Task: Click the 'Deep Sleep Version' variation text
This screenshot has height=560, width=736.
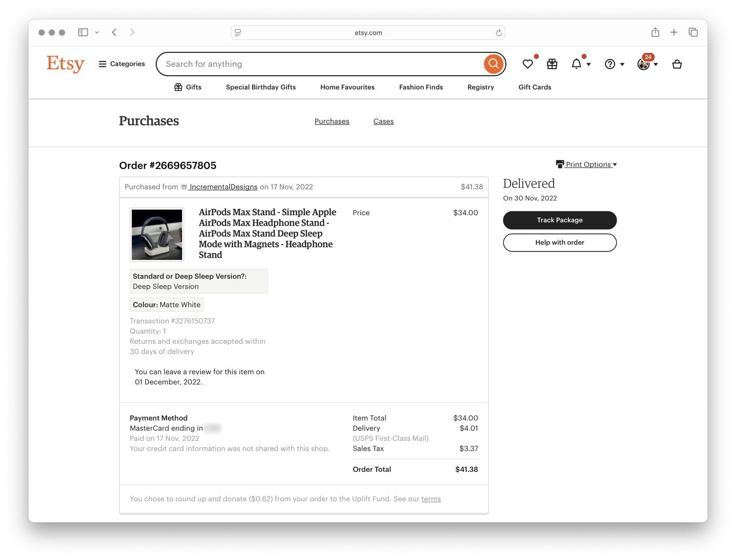Action: tap(166, 286)
